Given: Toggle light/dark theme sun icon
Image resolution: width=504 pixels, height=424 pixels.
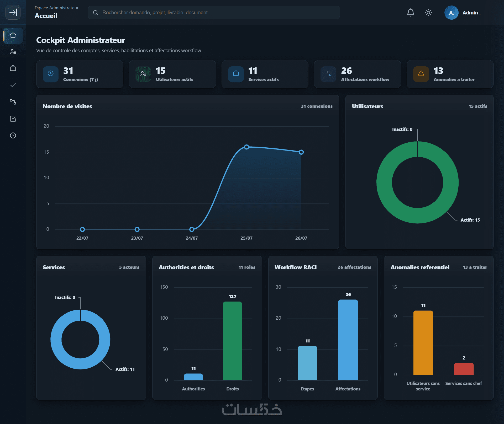Looking at the screenshot, I should [x=428, y=13].
